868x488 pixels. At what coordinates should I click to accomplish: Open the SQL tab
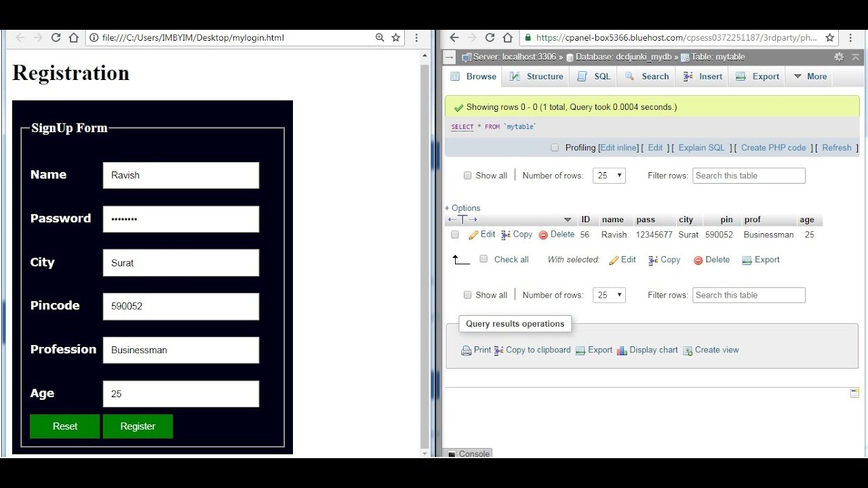tap(594, 77)
